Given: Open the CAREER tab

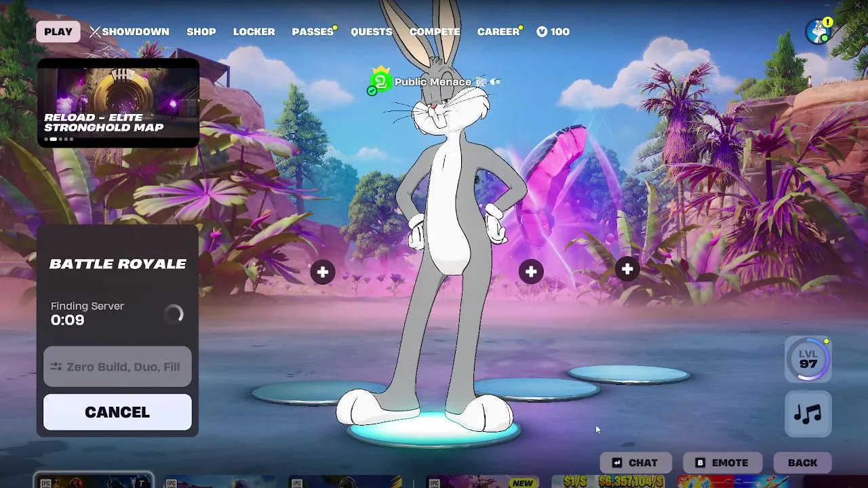Looking at the screenshot, I should 498,32.
